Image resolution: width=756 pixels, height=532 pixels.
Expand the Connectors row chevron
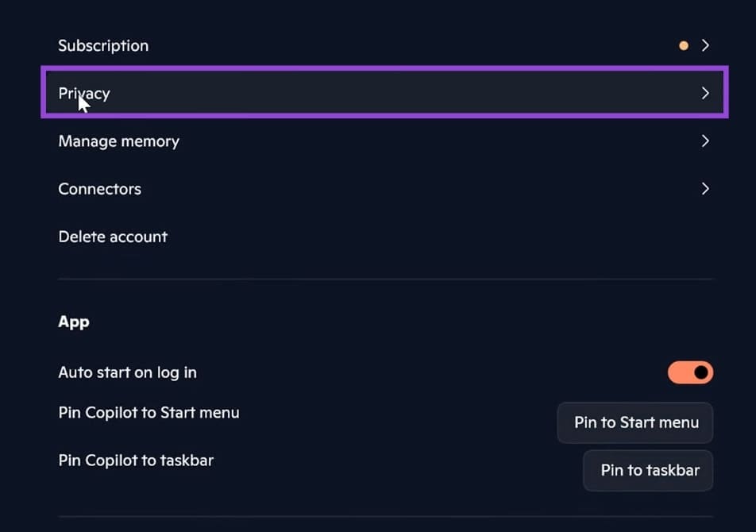click(705, 189)
